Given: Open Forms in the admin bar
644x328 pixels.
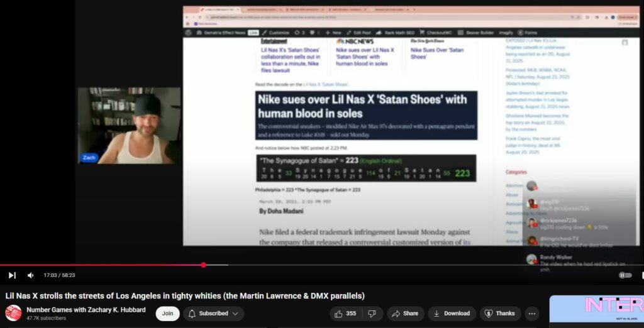Looking at the screenshot, I should click(527, 33).
